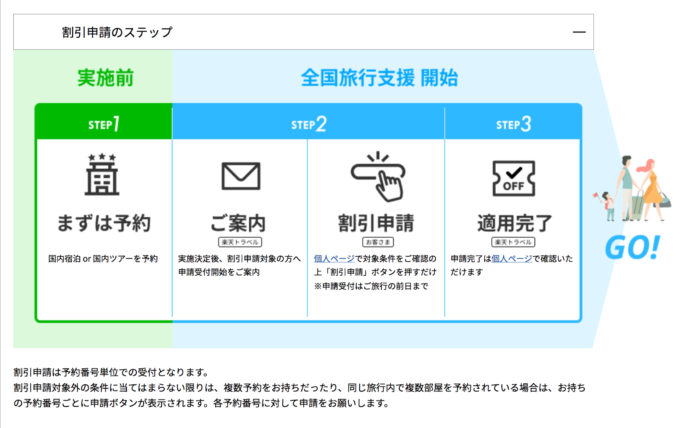Screen dimensions: 700x428
Task: Click the pointing-hand button icon above 割引申請
Action: pyautogui.click(x=378, y=177)
